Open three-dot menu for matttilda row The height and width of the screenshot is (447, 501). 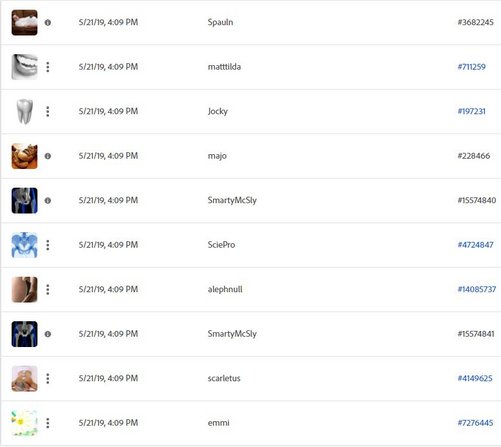tap(48, 67)
